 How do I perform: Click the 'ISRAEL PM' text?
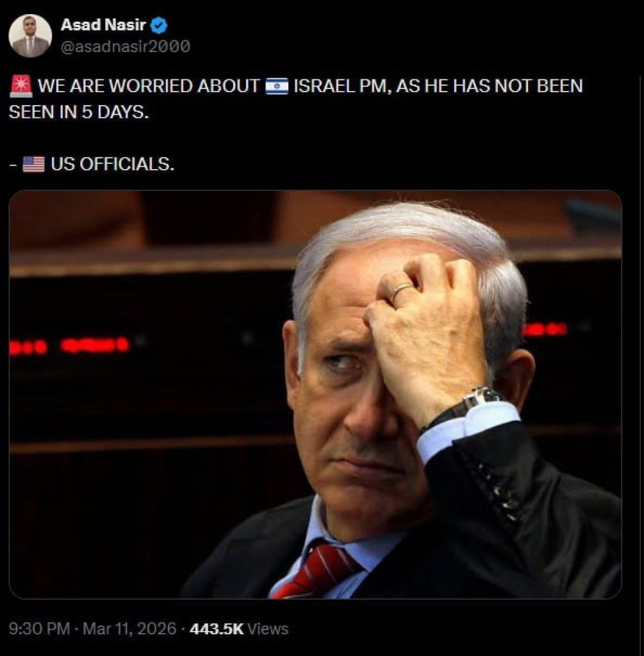pos(342,86)
